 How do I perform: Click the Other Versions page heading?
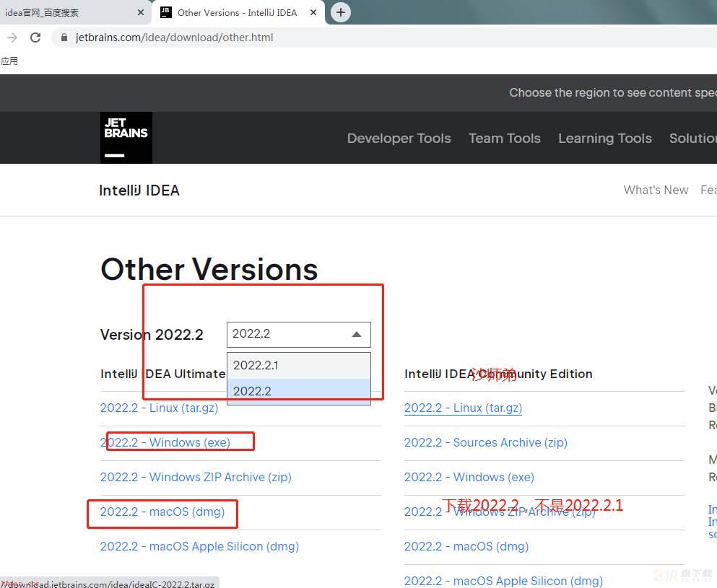pyautogui.click(x=209, y=269)
